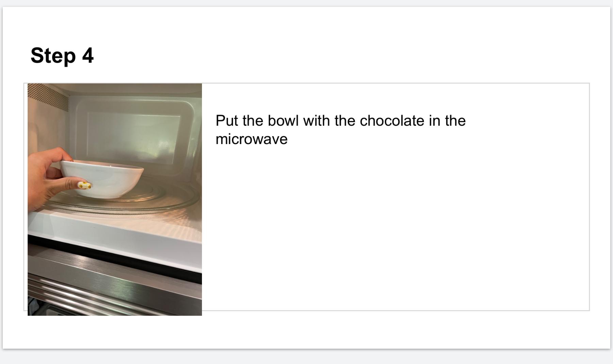Click the blank slide margin under the content box
613x364 pixels.
tap(375, 330)
